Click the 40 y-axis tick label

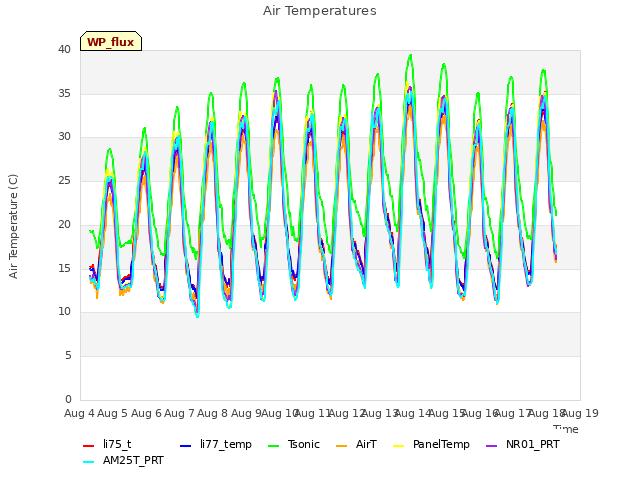(x=64, y=50)
